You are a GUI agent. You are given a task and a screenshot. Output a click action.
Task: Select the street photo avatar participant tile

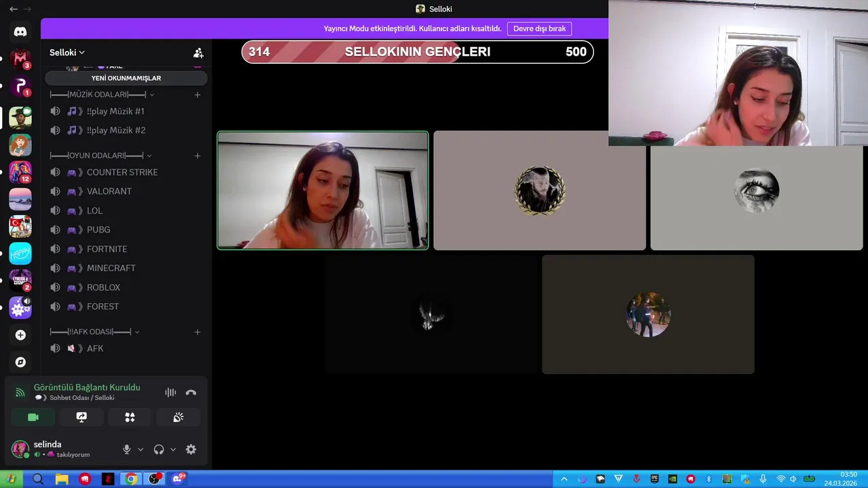coord(648,314)
